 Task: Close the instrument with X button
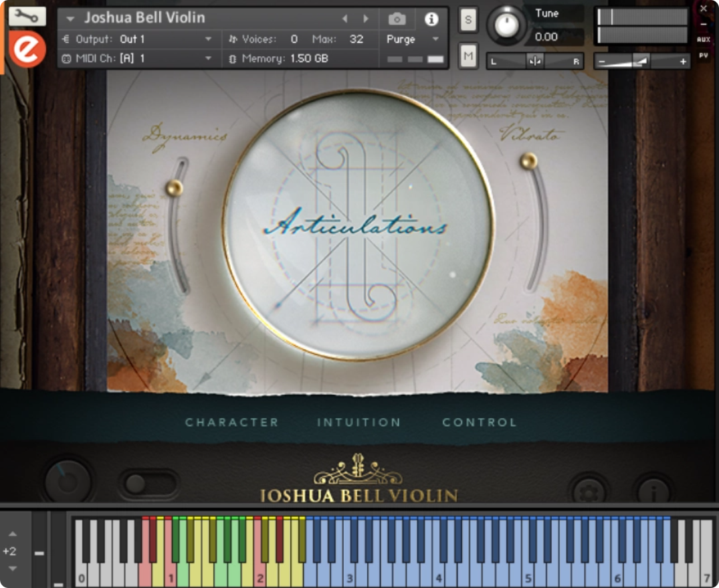[704, 8]
